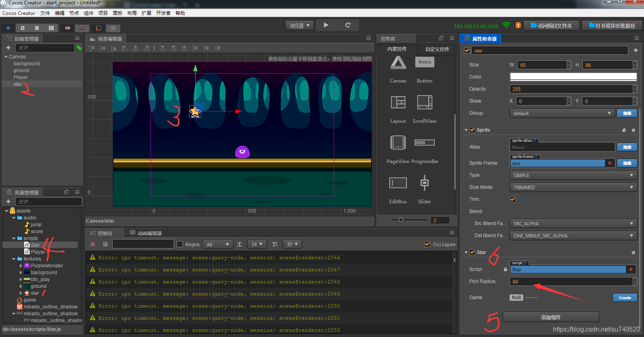
Task: Click the green wifi connection icon
Action: (x=506, y=25)
